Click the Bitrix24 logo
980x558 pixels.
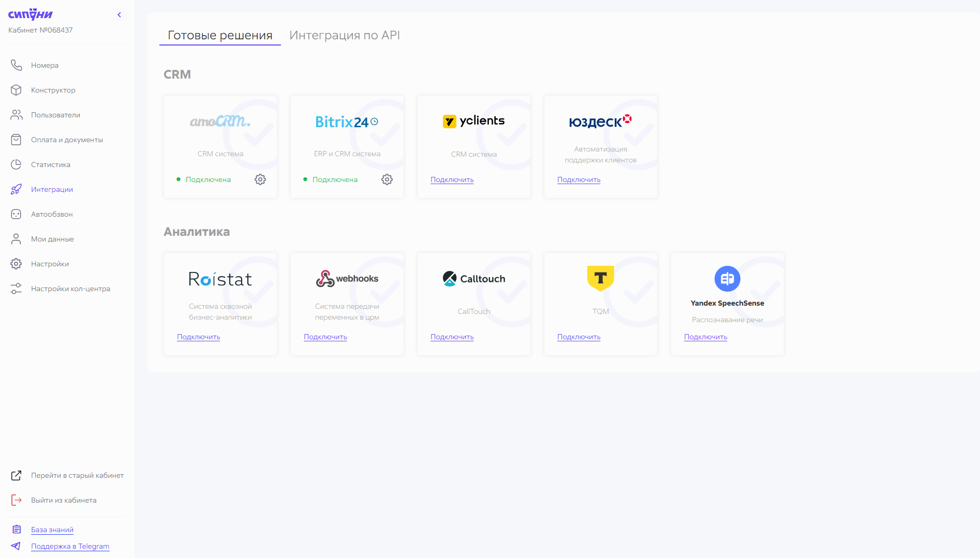click(x=347, y=122)
